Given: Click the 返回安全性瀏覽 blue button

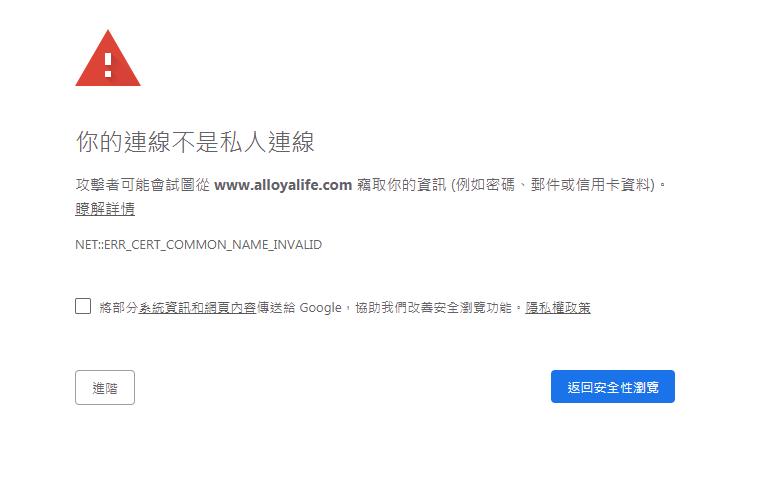Looking at the screenshot, I should 613,387.
